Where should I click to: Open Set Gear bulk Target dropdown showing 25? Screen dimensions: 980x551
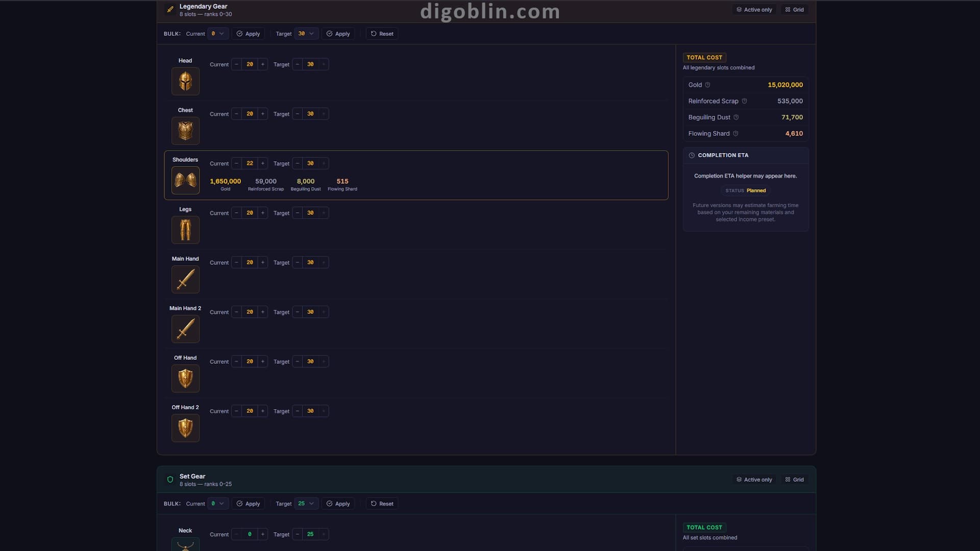pos(306,504)
